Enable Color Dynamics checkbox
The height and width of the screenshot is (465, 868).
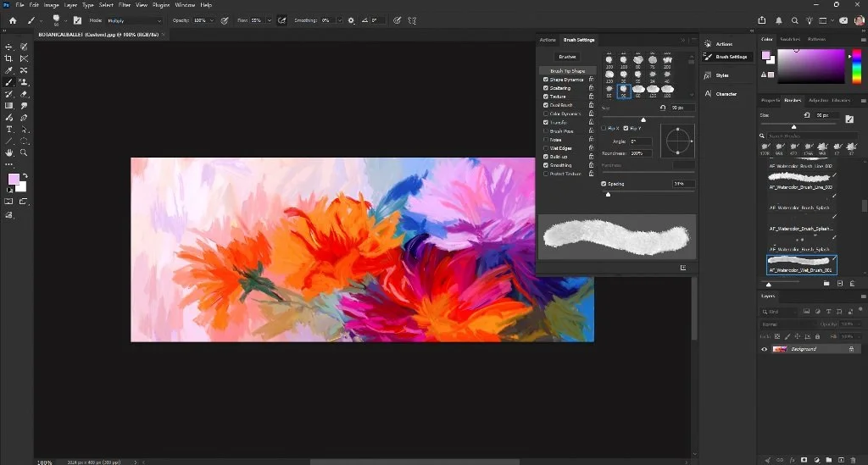546,113
